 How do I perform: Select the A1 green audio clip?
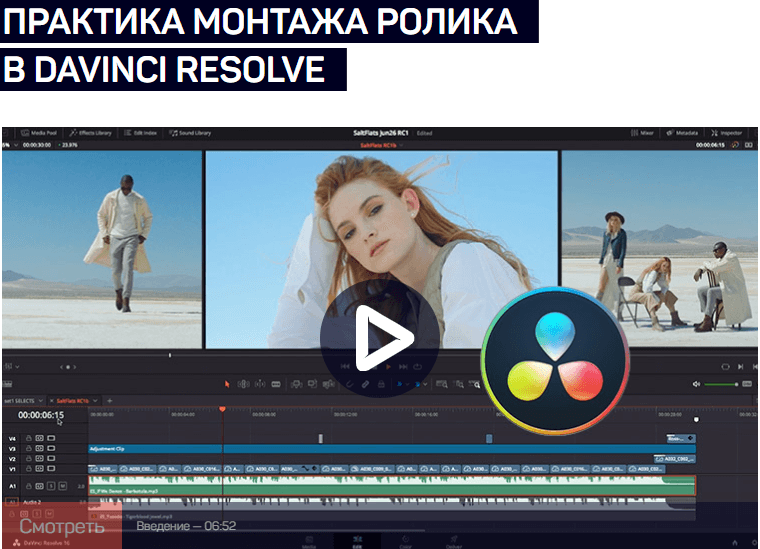click(x=392, y=486)
